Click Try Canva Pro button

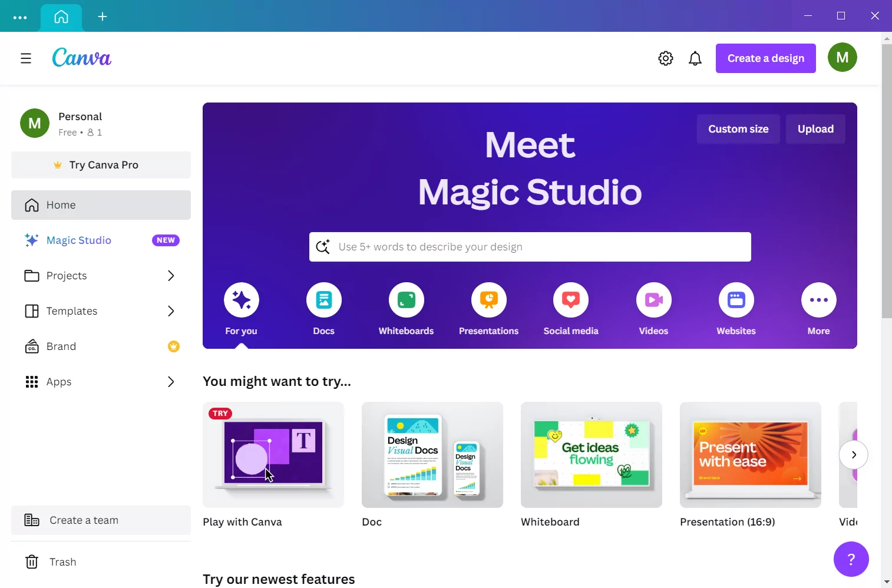101,165
